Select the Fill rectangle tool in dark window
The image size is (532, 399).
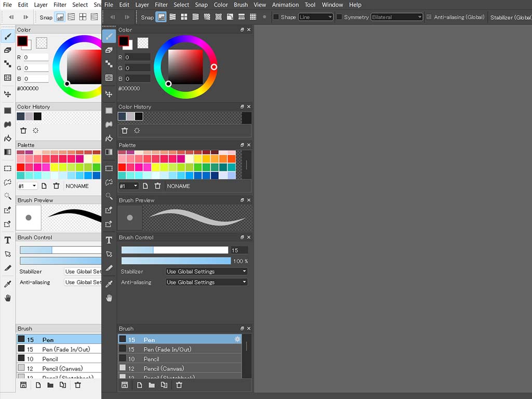pos(109,111)
